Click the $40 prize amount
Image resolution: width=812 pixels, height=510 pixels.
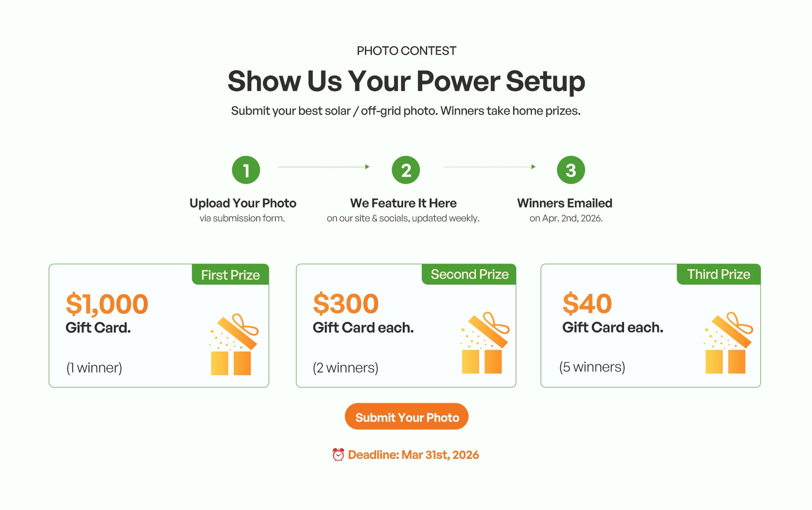587,304
